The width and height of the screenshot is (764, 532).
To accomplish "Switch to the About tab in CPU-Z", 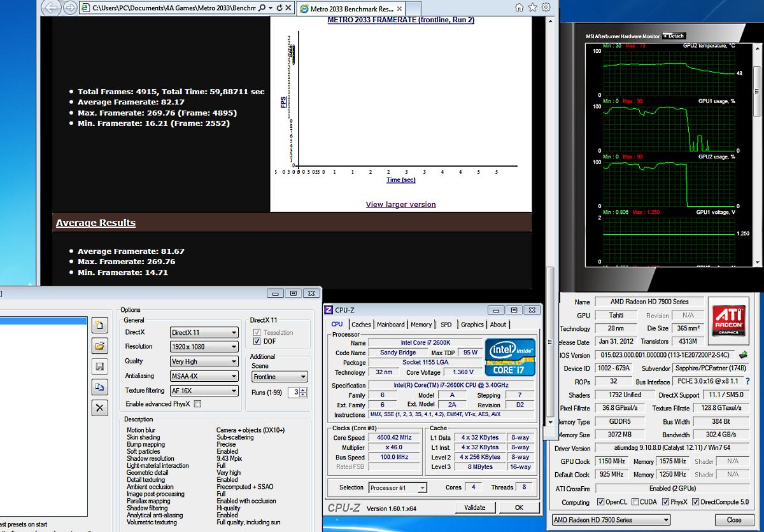I will point(499,325).
